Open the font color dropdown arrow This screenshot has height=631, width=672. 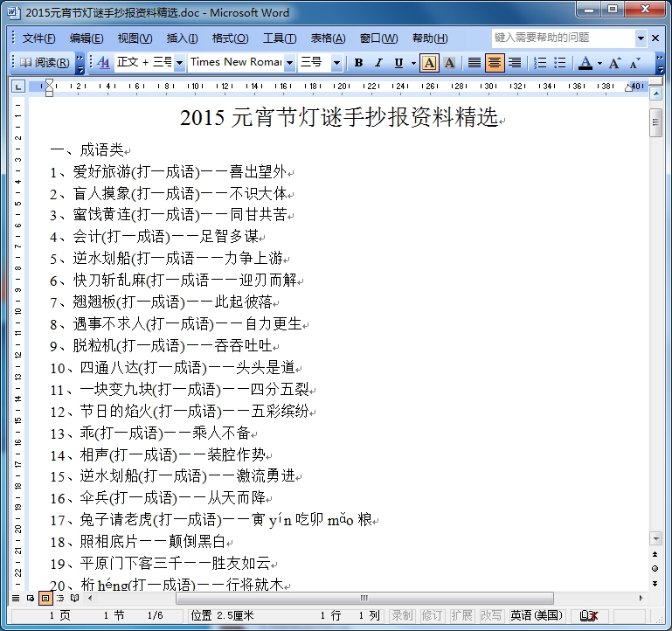(599, 63)
